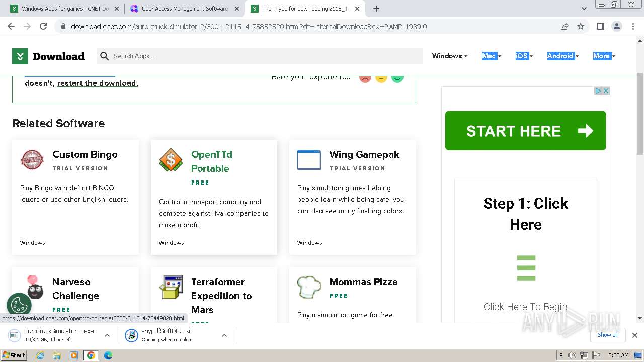
Task: Close the downloads bar
Action: coord(635,335)
